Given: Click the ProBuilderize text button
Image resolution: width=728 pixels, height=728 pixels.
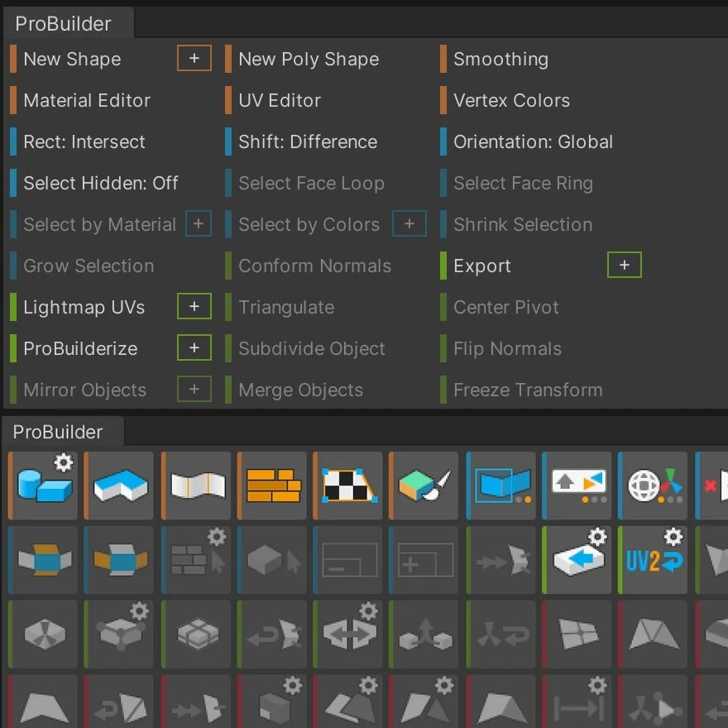Looking at the screenshot, I should [x=80, y=348].
